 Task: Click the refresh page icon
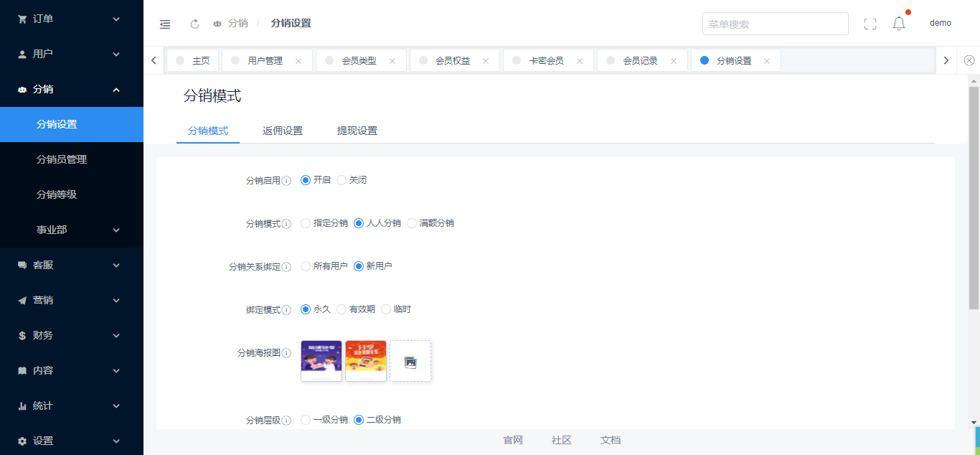pyautogui.click(x=194, y=24)
